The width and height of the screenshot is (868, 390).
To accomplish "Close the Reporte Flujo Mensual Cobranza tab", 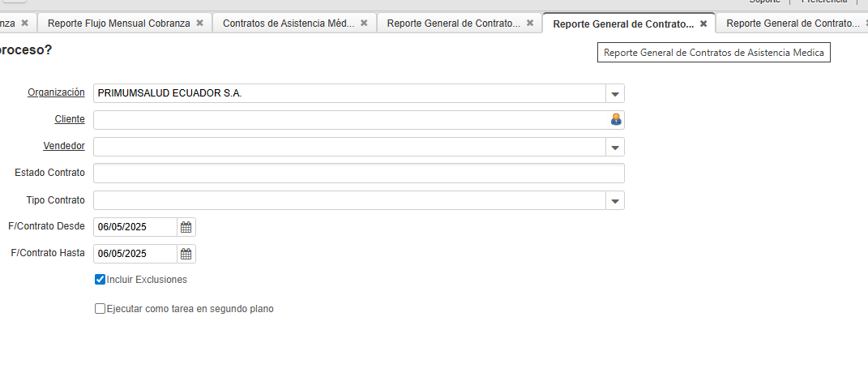I will [200, 24].
